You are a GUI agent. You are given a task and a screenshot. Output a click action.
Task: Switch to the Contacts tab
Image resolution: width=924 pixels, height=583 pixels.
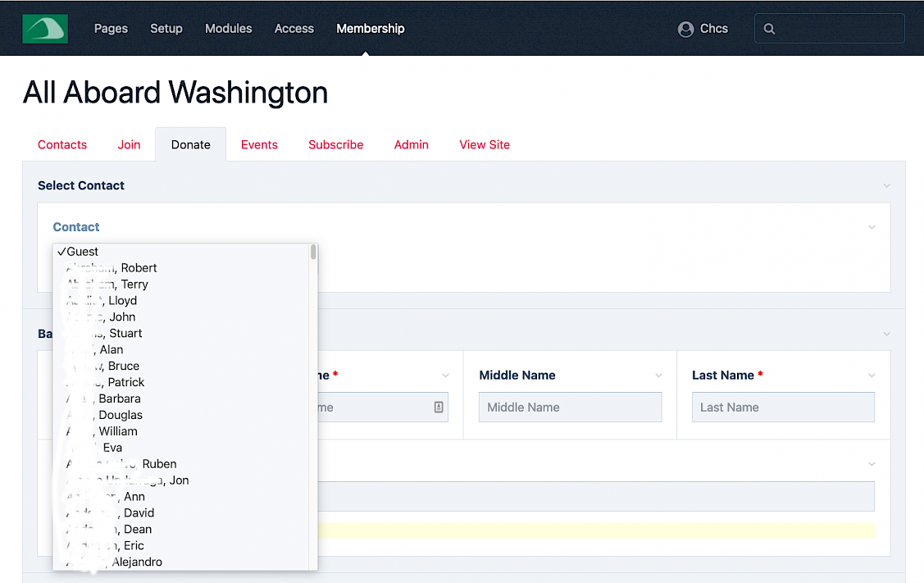coord(62,144)
